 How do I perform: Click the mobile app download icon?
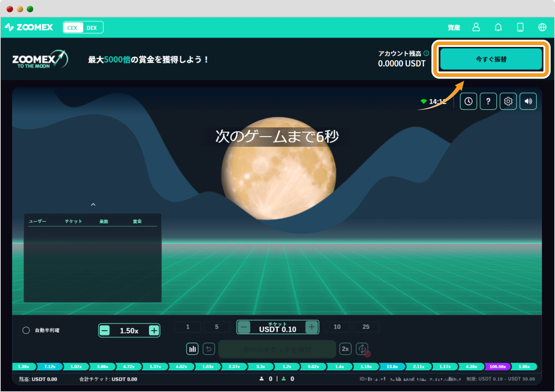coord(520,27)
